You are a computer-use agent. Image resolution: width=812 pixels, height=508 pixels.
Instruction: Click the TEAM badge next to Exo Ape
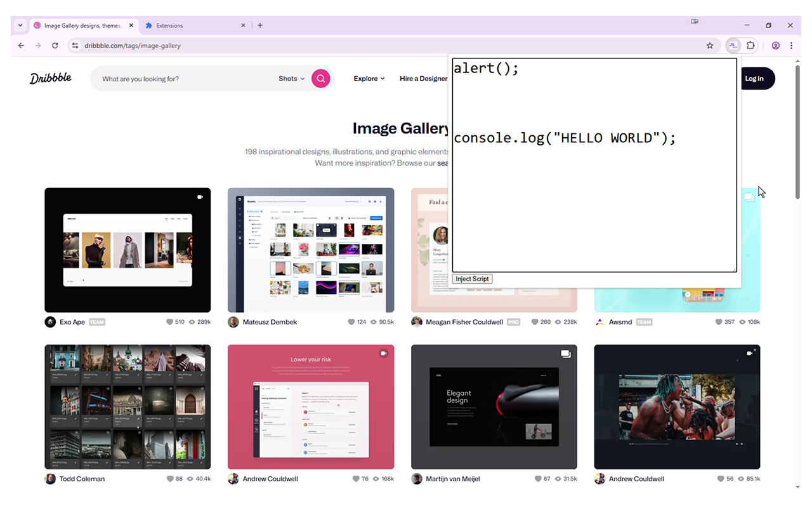click(x=97, y=322)
